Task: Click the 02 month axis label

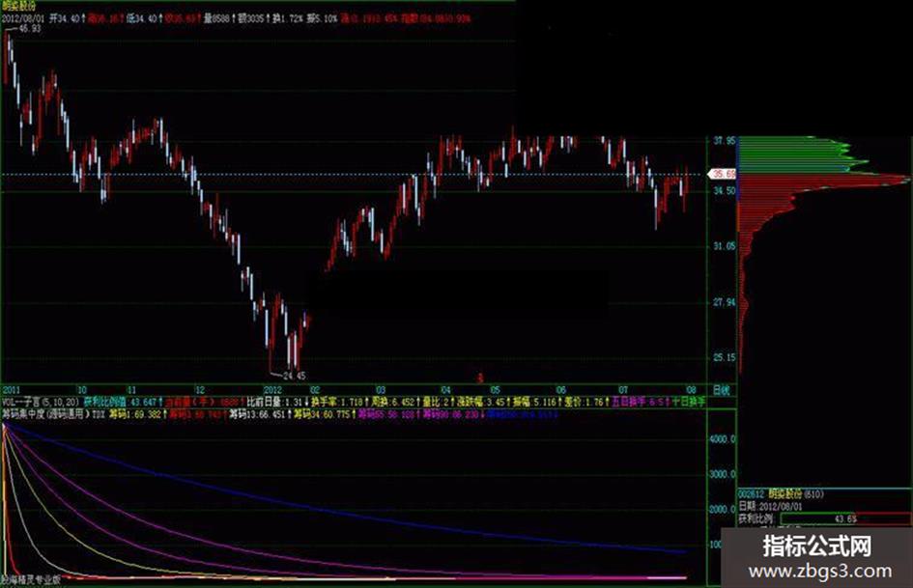Action: (314, 390)
